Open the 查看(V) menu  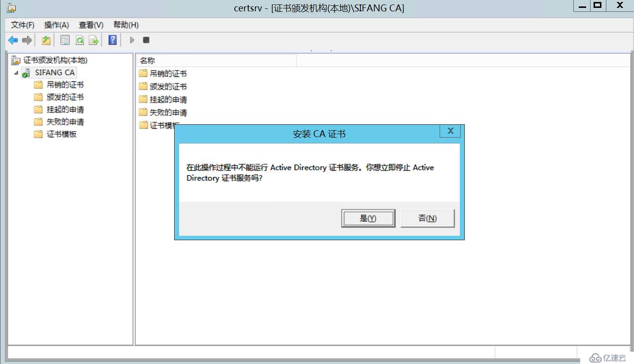point(91,25)
